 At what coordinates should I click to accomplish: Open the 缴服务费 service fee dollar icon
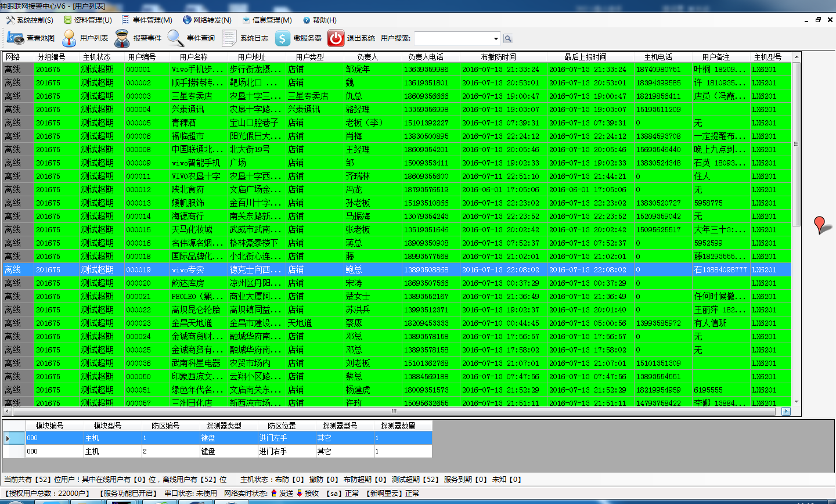[283, 38]
